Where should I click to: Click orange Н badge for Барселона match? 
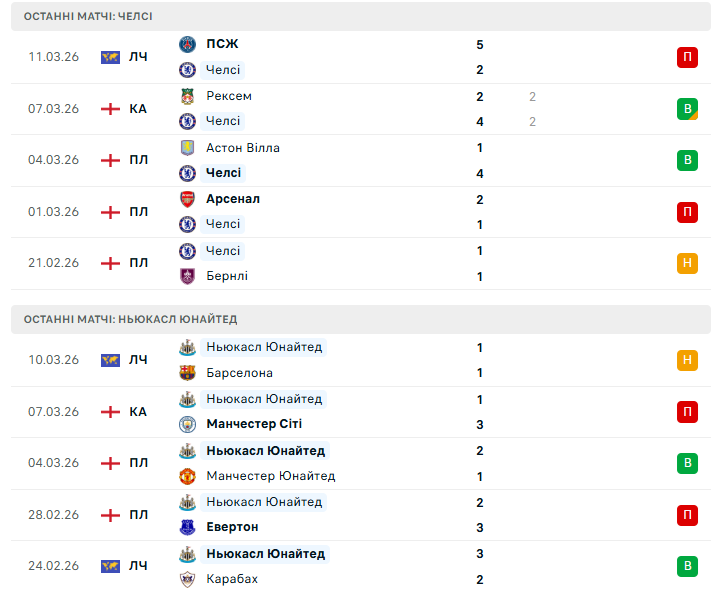(x=687, y=360)
